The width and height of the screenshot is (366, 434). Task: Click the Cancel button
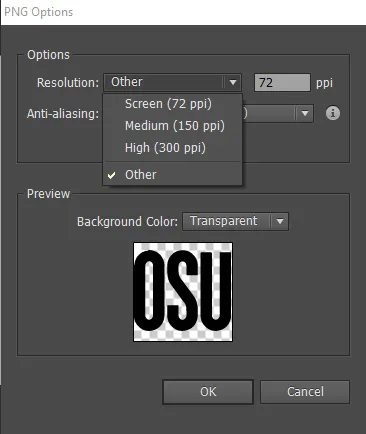click(x=305, y=392)
